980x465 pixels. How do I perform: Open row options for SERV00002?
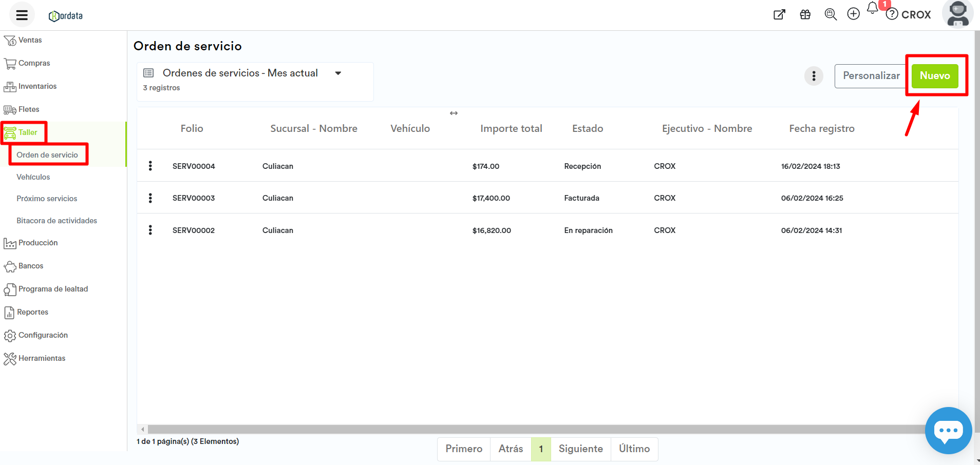(150, 230)
